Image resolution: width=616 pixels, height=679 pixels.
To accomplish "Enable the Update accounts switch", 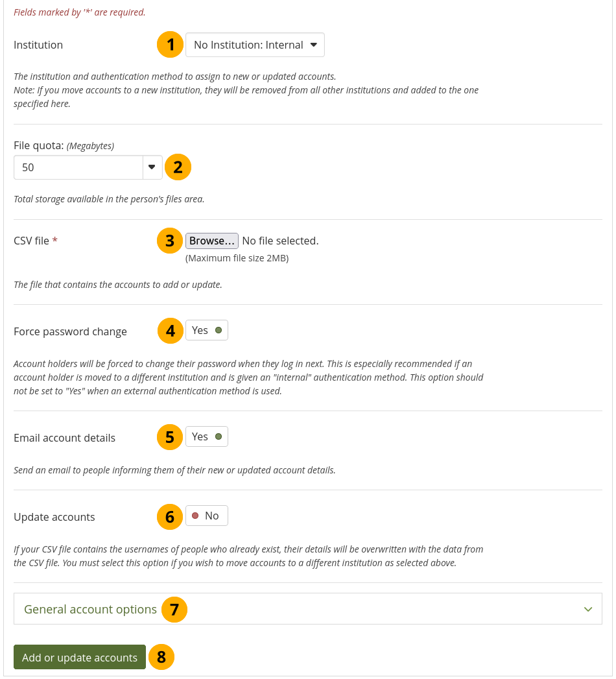I will click(206, 516).
